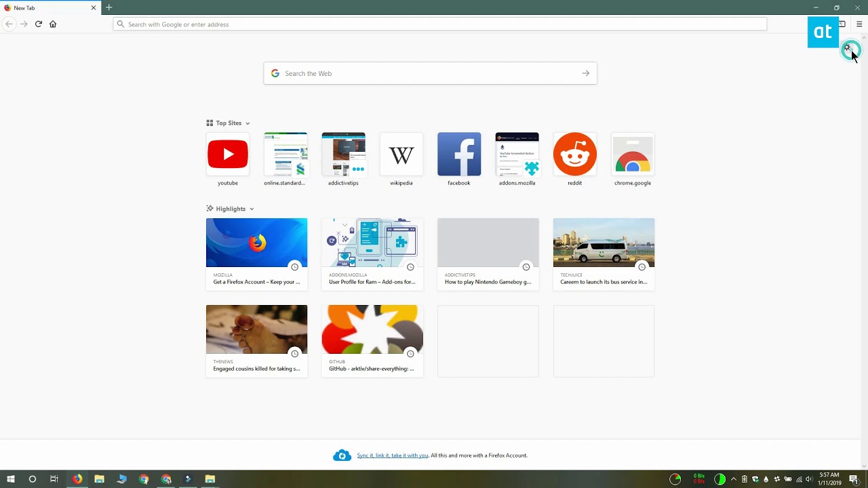Open the addons.mozilla top site
This screenshot has height=488, width=868.
coord(517,159)
